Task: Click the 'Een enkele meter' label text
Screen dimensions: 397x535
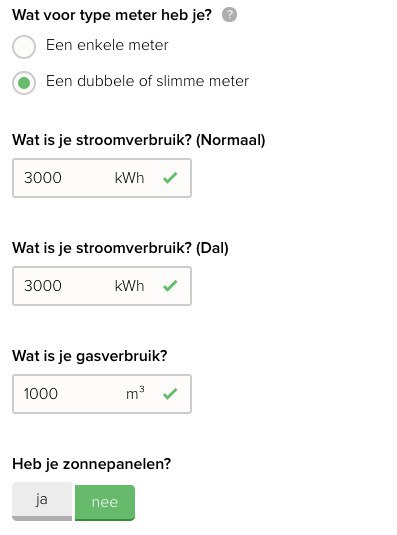Action: click(x=107, y=45)
